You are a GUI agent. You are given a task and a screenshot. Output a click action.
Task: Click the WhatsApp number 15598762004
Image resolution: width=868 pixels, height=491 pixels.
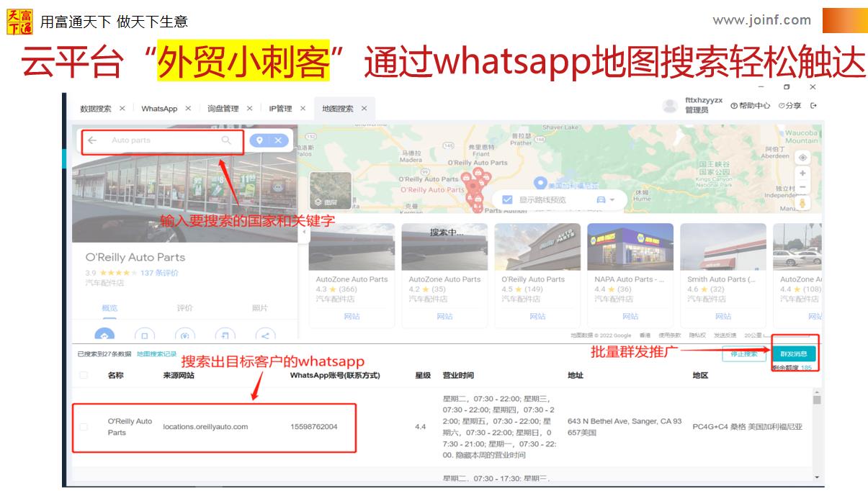pyautogui.click(x=313, y=427)
